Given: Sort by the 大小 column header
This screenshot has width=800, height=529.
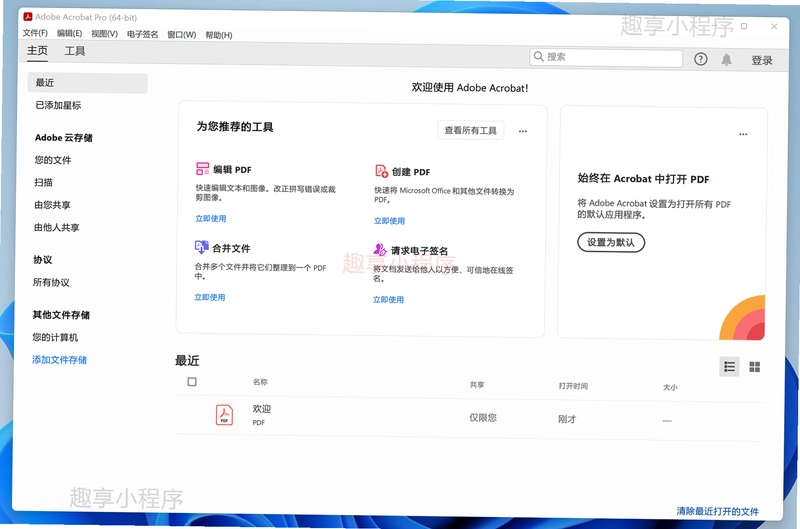Looking at the screenshot, I should point(670,387).
